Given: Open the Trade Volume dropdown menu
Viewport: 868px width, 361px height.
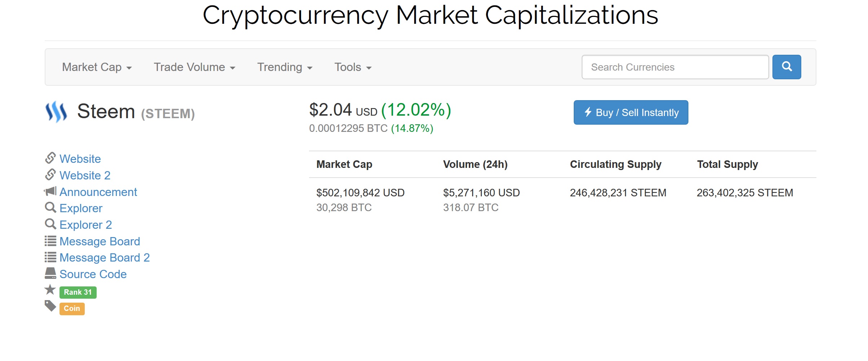Looking at the screenshot, I should click(x=194, y=67).
